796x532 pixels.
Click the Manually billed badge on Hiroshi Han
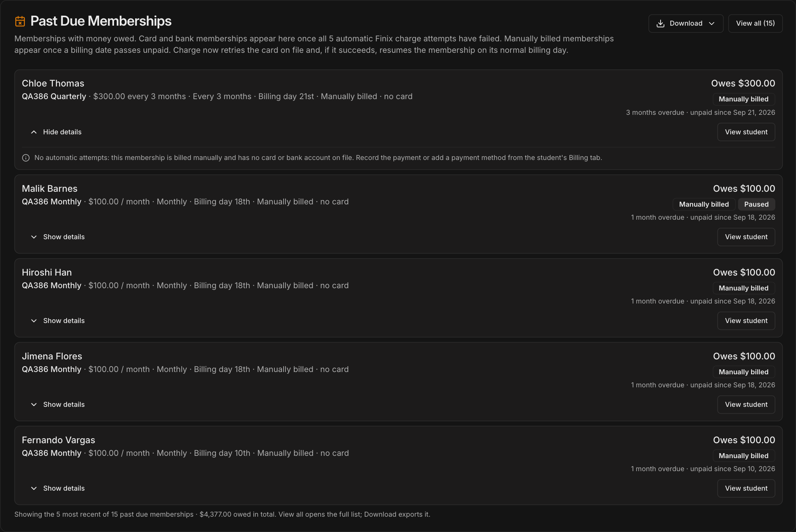744,288
